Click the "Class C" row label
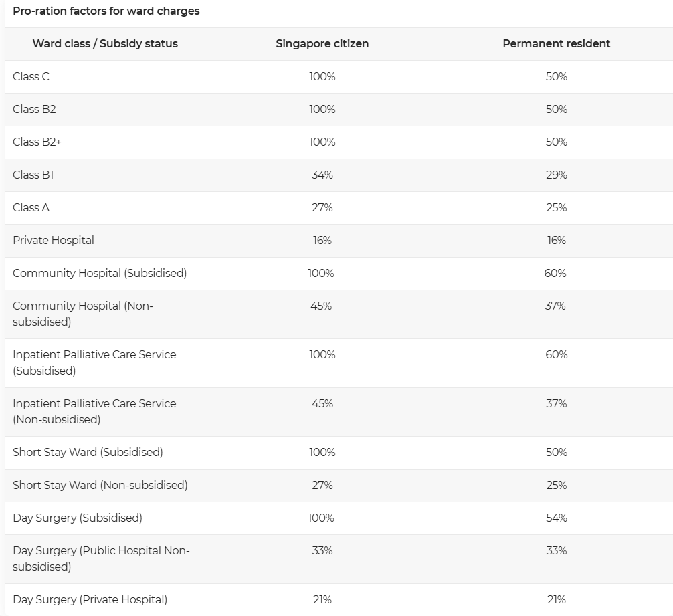Screen dimensions: 673x616 tap(31, 76)
